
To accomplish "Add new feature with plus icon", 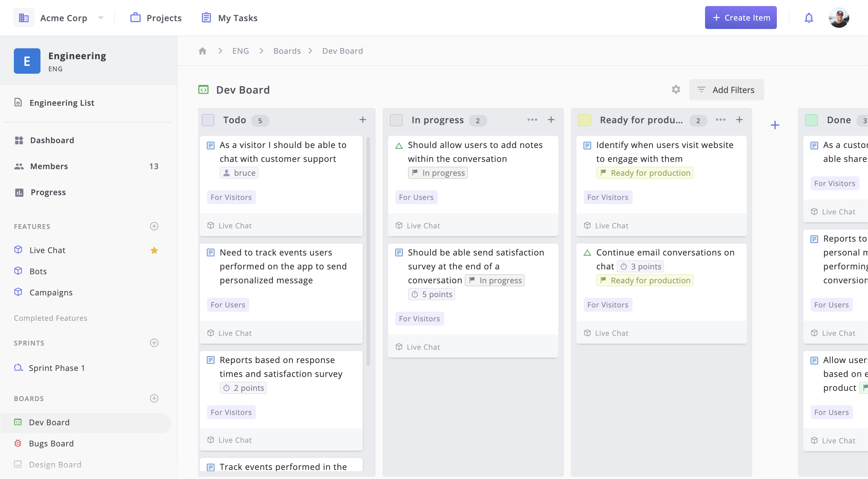I will 154,226.
